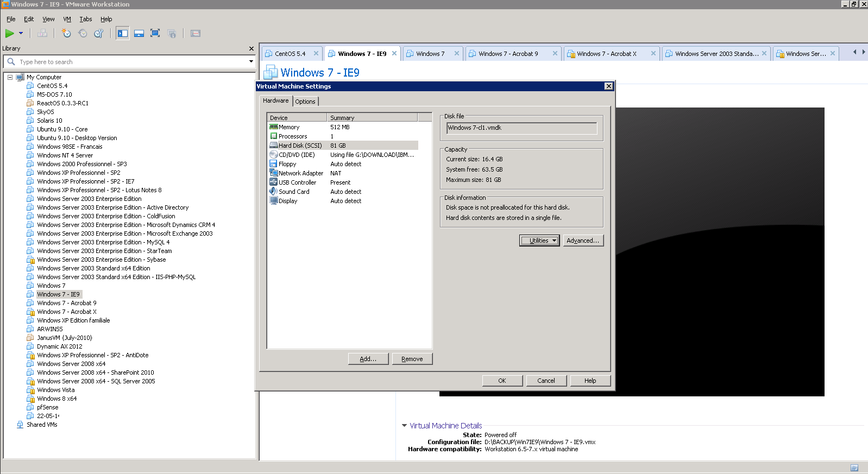Select Windows Vista in the library tree

[x=55, y=390]
